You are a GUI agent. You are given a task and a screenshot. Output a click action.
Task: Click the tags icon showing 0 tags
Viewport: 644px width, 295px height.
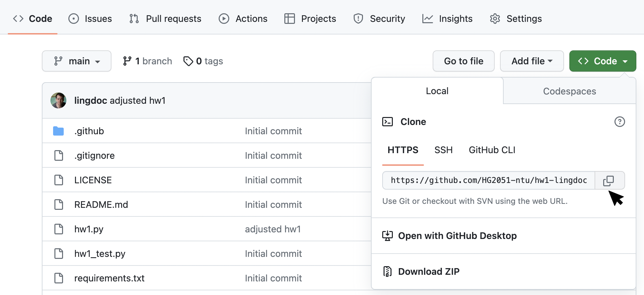pos(188,61)
